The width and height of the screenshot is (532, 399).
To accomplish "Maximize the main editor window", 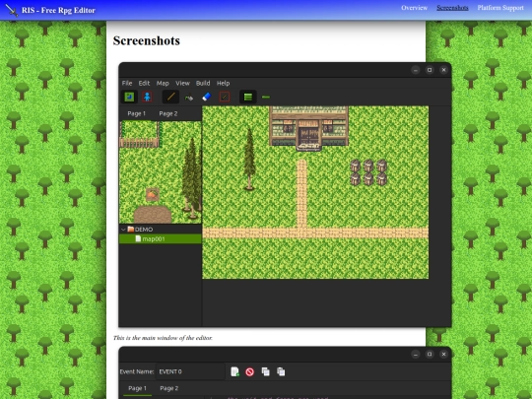I will pyautogui.click(x=430, y=70).
